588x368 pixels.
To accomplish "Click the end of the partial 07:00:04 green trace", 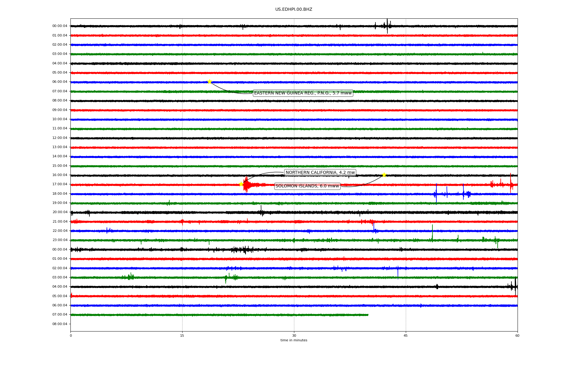I will [368, 315].
